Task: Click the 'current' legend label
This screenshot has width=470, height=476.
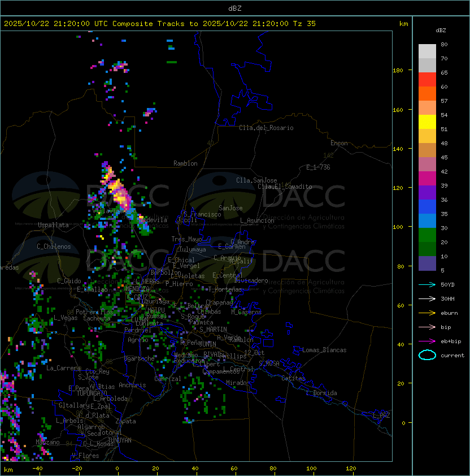Action: coord(452,356)
